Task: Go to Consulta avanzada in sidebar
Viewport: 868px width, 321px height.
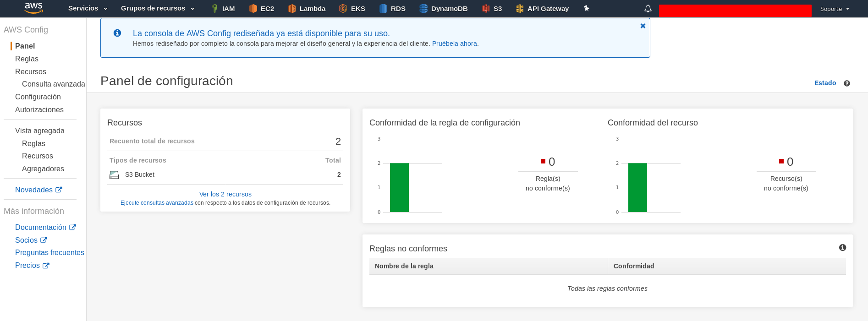Action: (53, 84)
